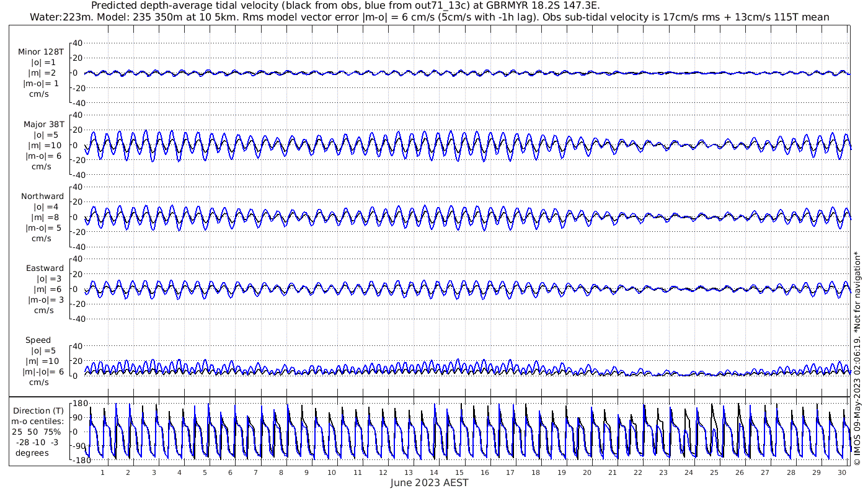
Task: Click '|m| =8' under Northward
Action: 45,217
